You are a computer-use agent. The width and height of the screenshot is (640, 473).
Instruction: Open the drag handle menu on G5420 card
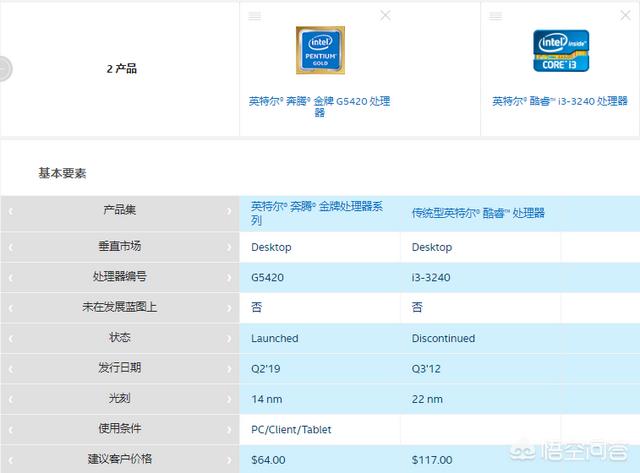pos(255,16)
